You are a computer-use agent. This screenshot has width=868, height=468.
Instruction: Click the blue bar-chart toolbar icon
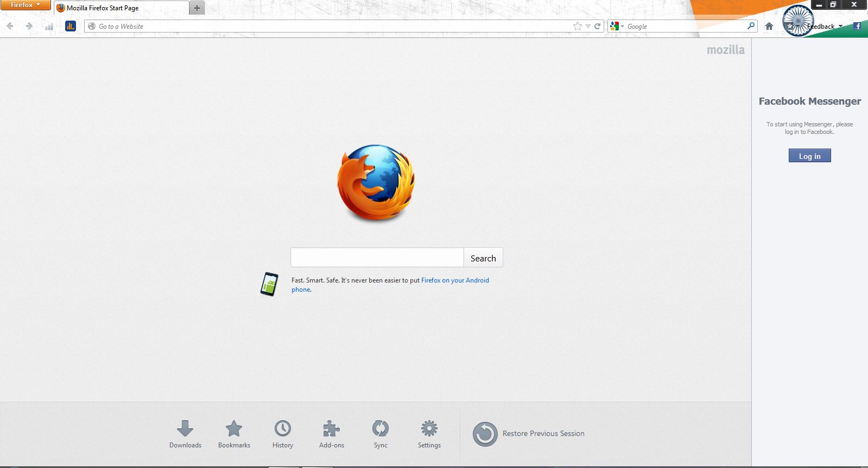tap(71, 26)
